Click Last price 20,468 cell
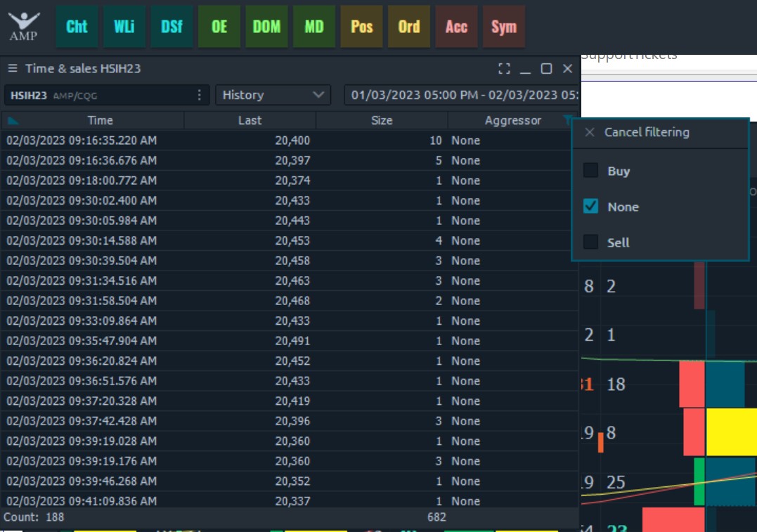The height and width of the screenshot is (532, 757). point(292,301)
